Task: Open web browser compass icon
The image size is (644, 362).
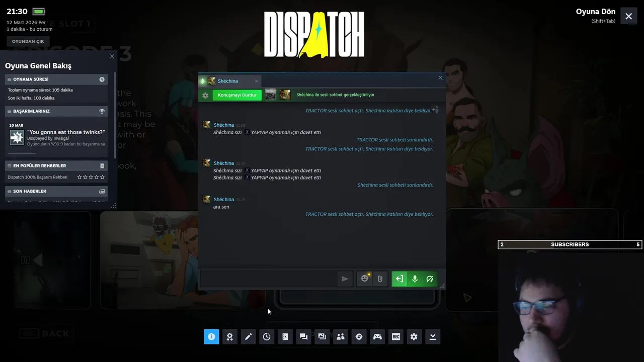Action: point(359,337)
